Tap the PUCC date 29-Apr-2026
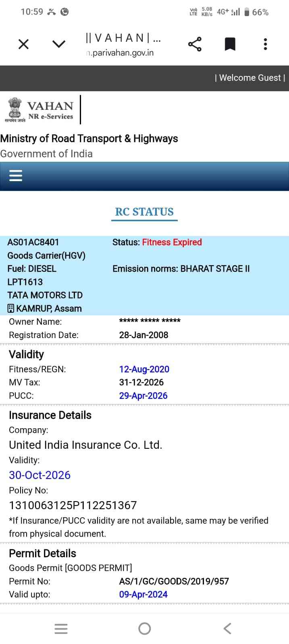Viewport: 289px width, 644px height. (143, 396)
